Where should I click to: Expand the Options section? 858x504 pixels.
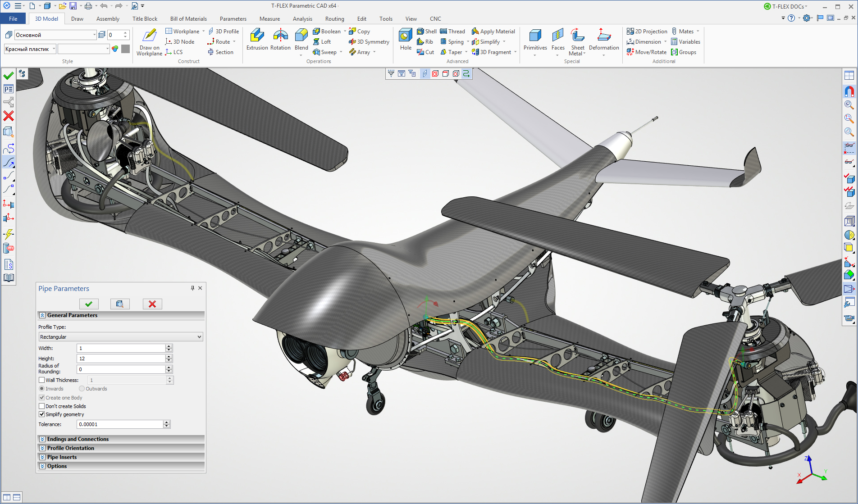pos(121,466)
